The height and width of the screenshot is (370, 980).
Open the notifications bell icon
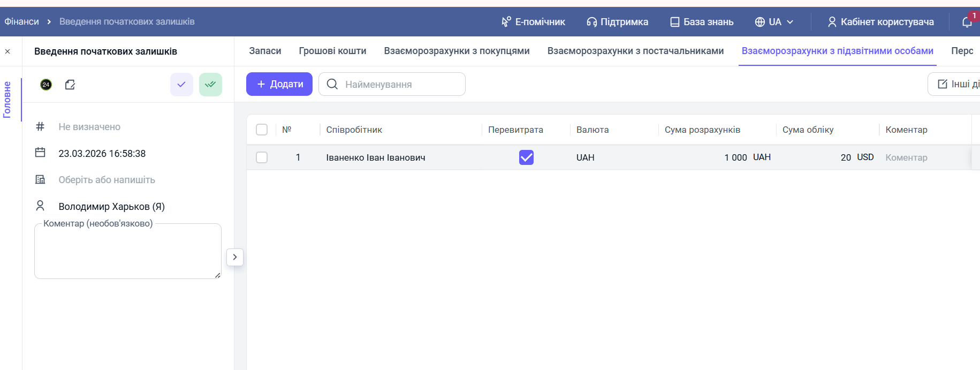coord(967,22)
